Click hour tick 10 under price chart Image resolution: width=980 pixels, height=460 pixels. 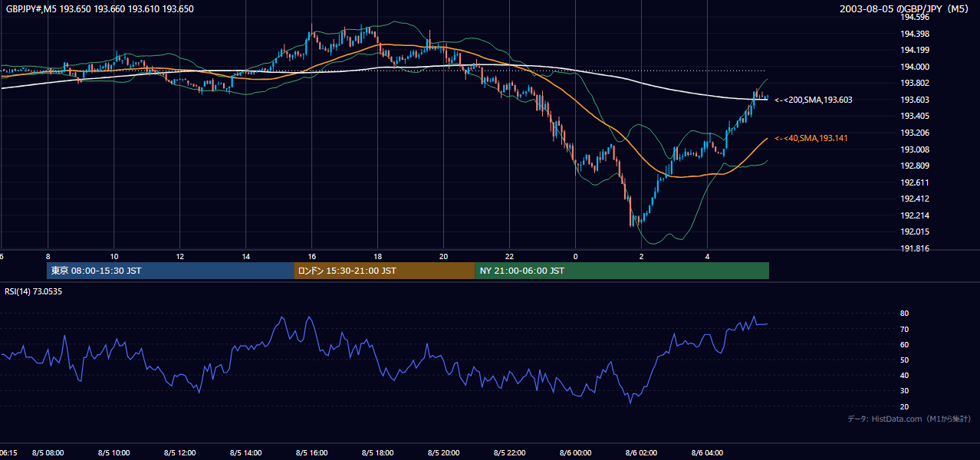tap(113, 256)
